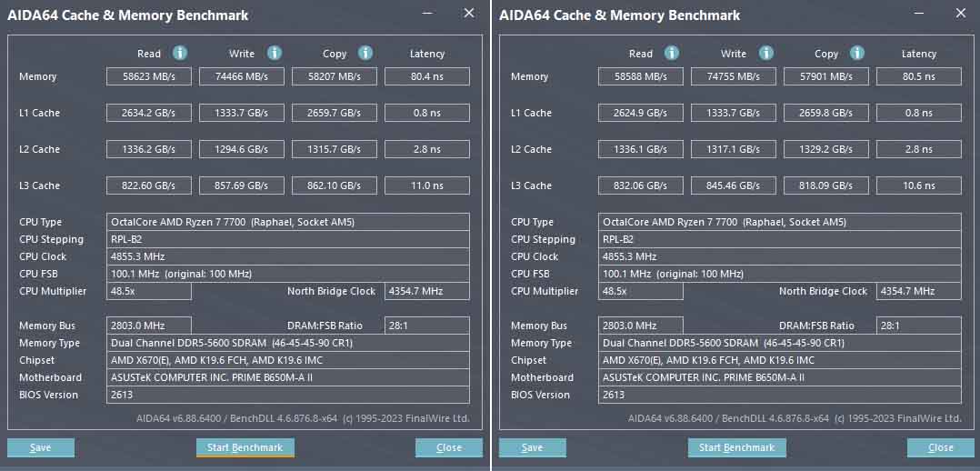Select L3 write value 845.46 GB/s
The height and width of the screenshot is (471, 980).
pos(734,185)
